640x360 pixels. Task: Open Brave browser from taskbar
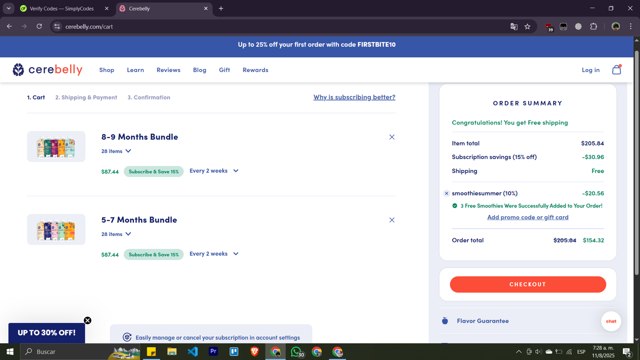[x=255, y=351]
